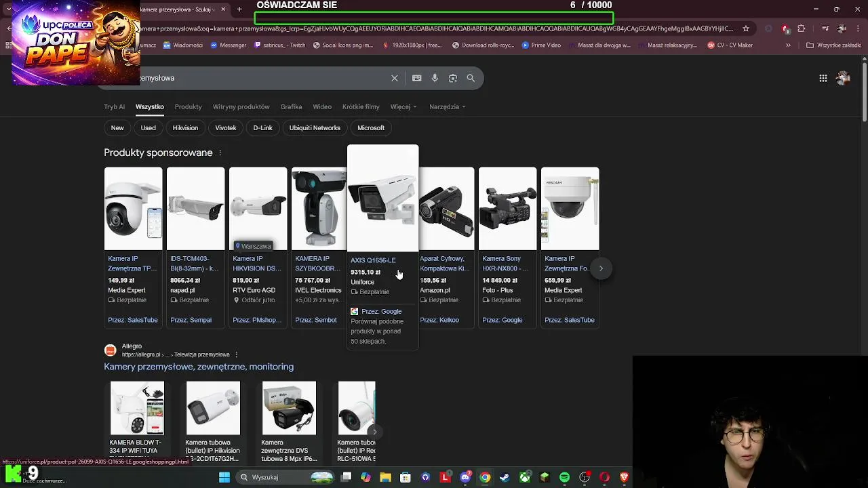The width and height of the screenshot is (868, 488).
Task: Open the AXIS Q1656-LE product link
Action: [373, 260]
